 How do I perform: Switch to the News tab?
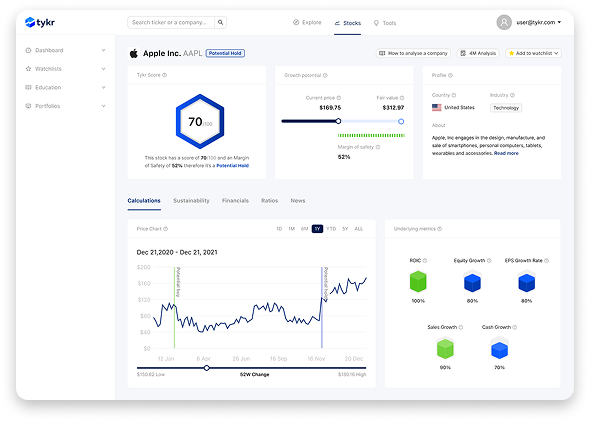298,201
